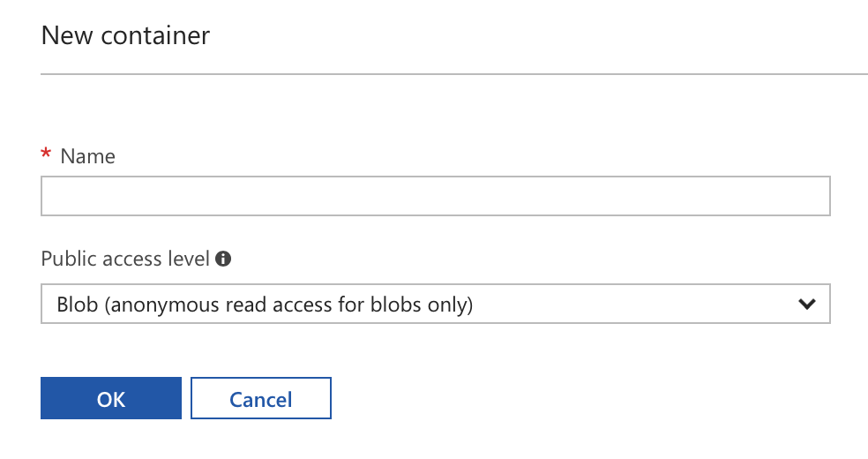
Task: Open the Public access level dropdown
Action: click(x=436, y=304)
